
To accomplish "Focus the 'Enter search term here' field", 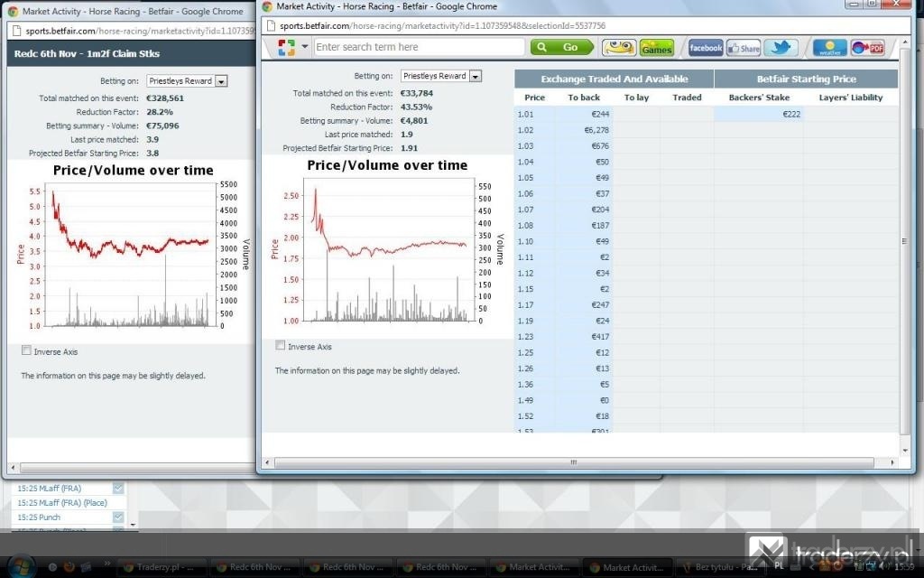I will 419,47.
